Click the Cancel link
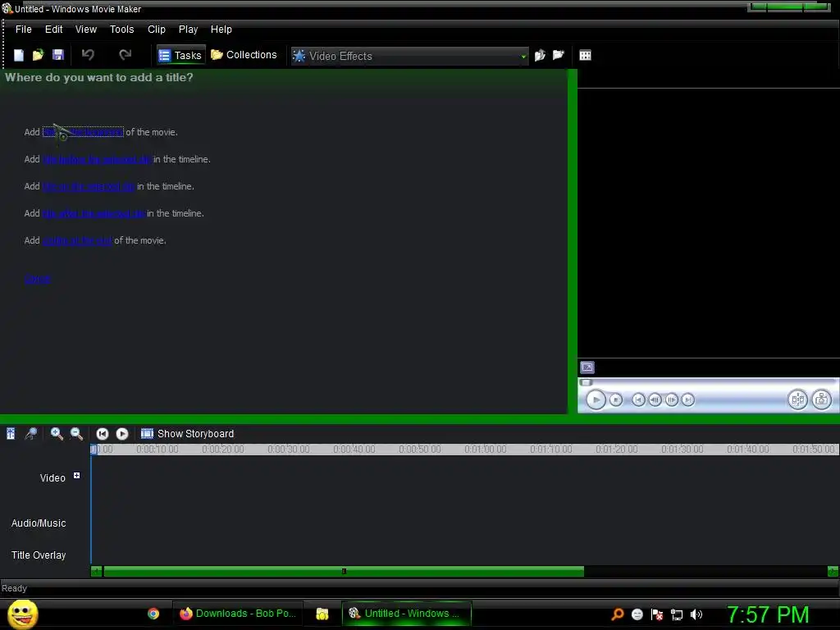This screenshot has height=630, width=840. click(38, 279)
